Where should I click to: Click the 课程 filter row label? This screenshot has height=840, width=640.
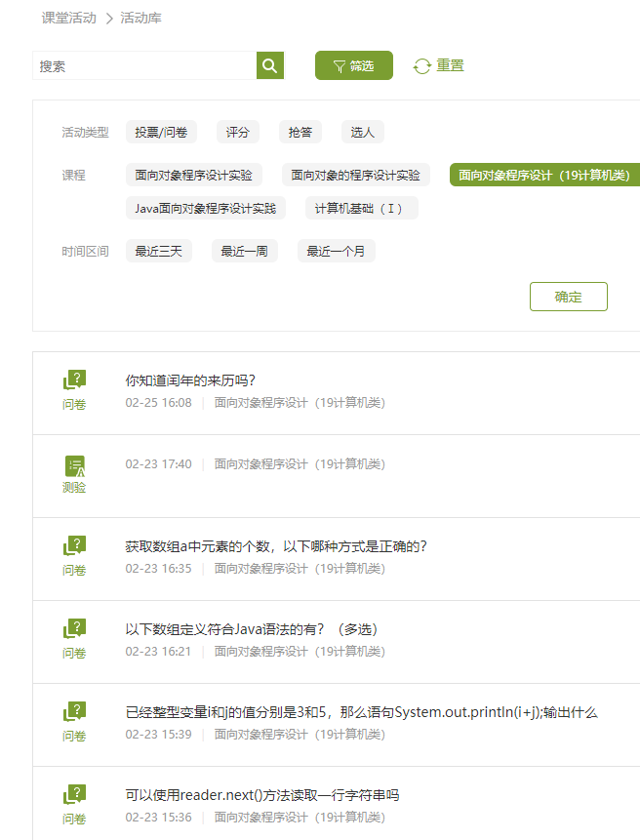pyautogui.click(x=73, y=176)
